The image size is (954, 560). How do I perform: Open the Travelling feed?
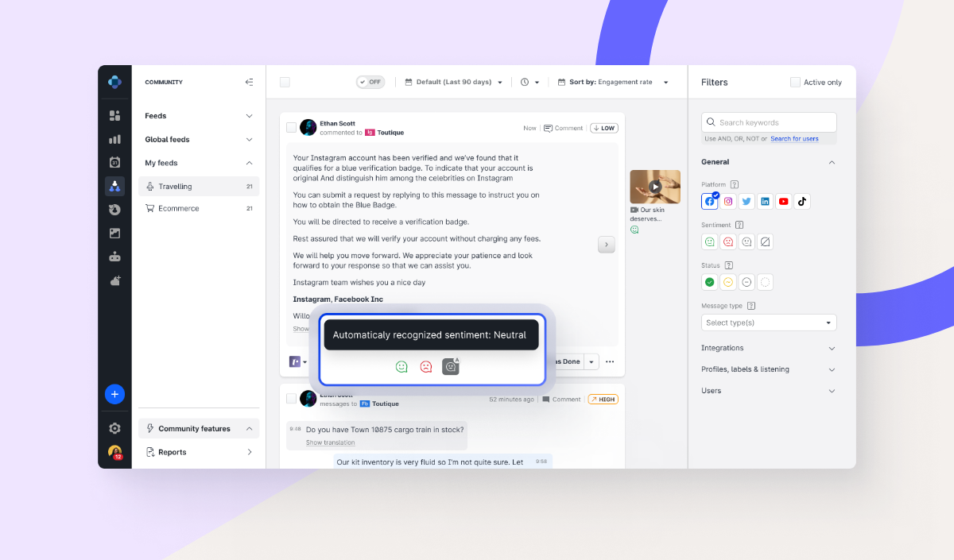tap(199, 187)
